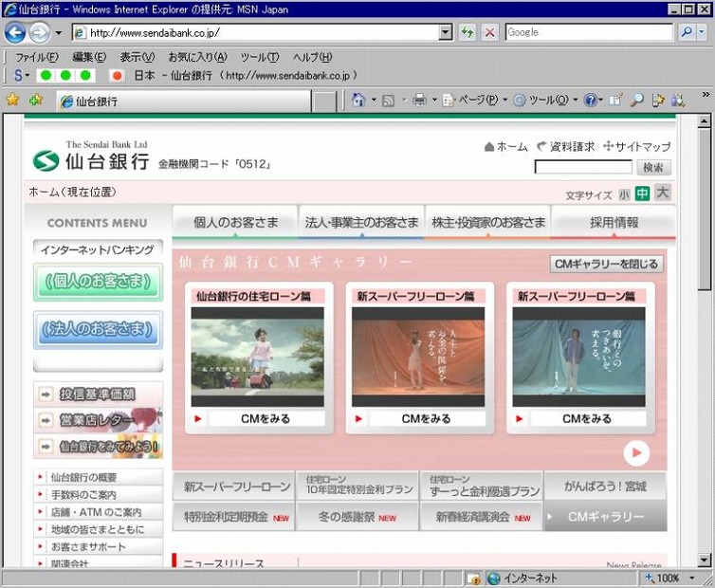The width and height of the screenshot is (715, 588).
Task: Click the がんばろう！宮城 banner button
Action: [x=605, y=487]
